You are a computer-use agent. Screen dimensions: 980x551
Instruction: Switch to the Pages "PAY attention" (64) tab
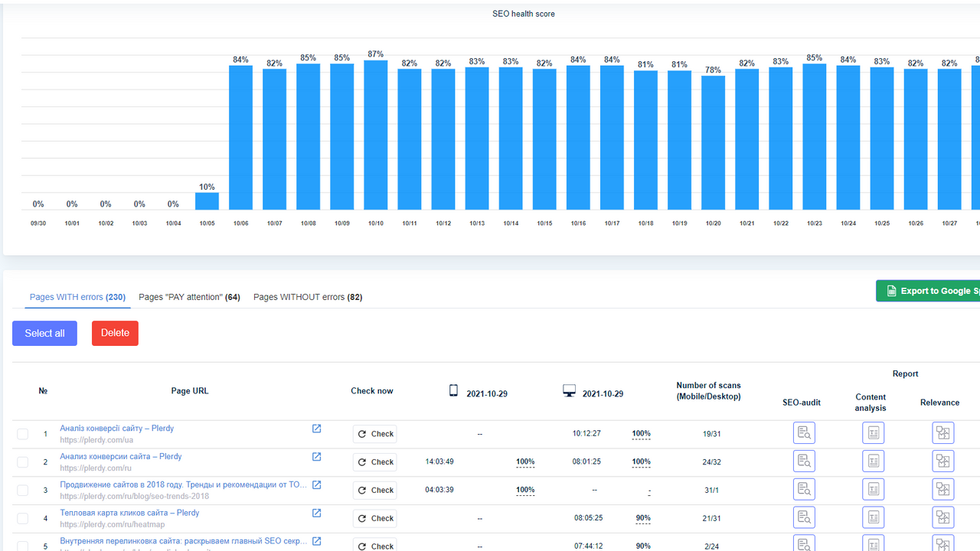tap(189, 297)
